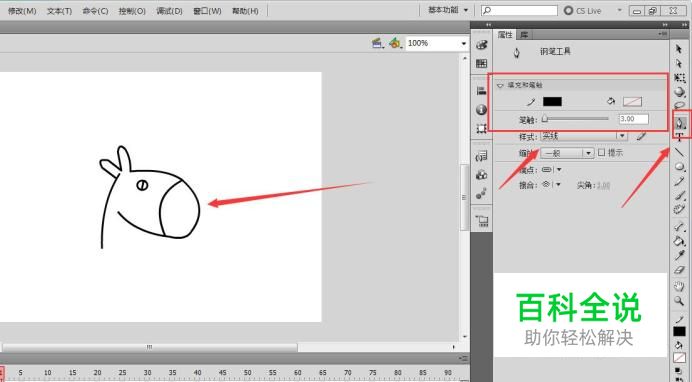Open the 帮助(H) menu
The height and width of the screenshot is (382, 692).
point(245,11)
